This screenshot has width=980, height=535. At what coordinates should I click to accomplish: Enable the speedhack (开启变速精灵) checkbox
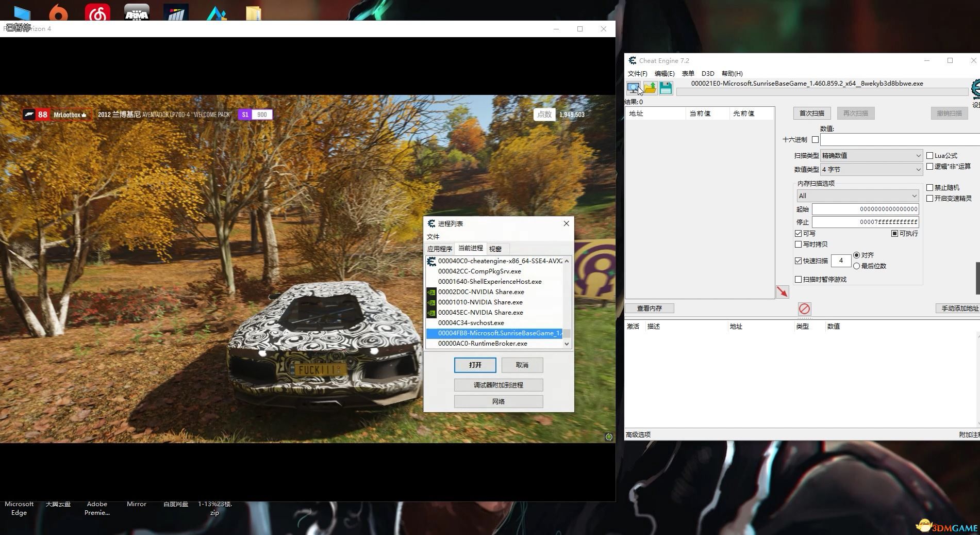pyautogui.click(x=929, y=198)
